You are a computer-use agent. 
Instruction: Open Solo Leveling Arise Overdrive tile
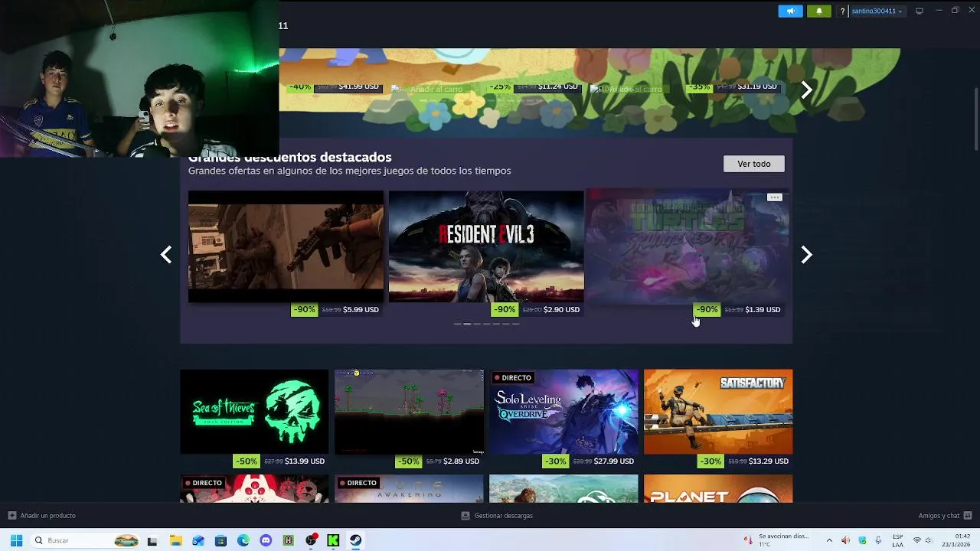(563, 412)
